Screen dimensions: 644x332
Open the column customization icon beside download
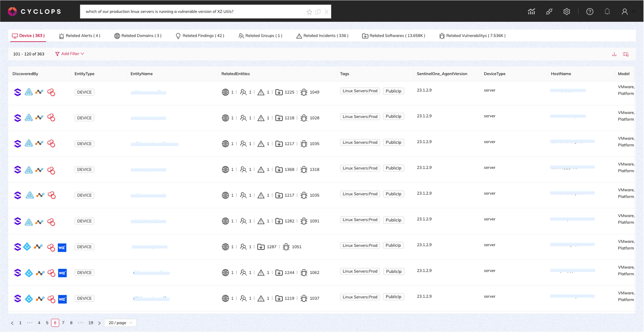[626, 54]
